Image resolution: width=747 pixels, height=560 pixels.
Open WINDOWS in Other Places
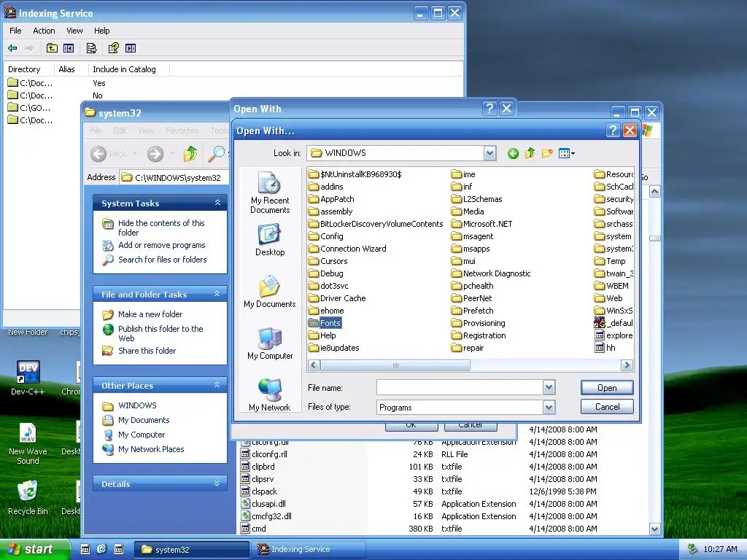(x=137, y=405)
